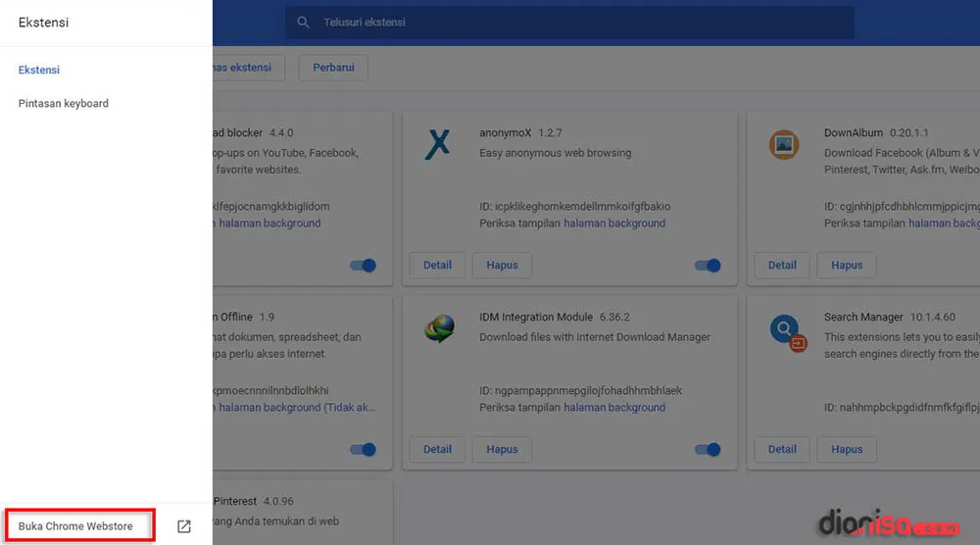Click 'Download files with Internet Download Manager' text
Viewport: 980px width, 545px height.
pyautogui.click(x=595, y=337)
